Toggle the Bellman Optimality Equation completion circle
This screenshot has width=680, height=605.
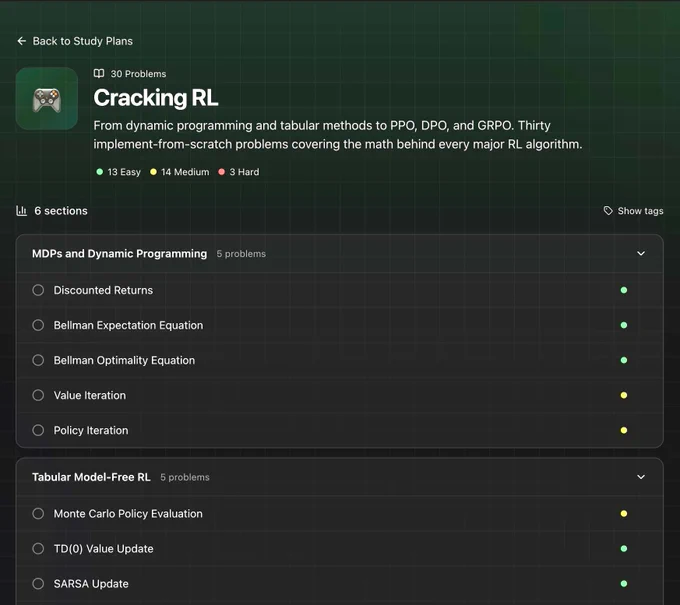coord(38,360)
